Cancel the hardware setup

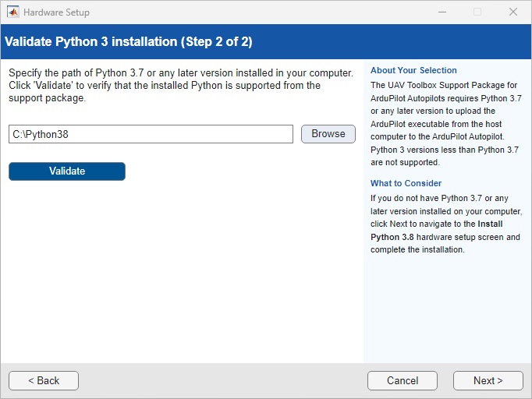(403, 380)
